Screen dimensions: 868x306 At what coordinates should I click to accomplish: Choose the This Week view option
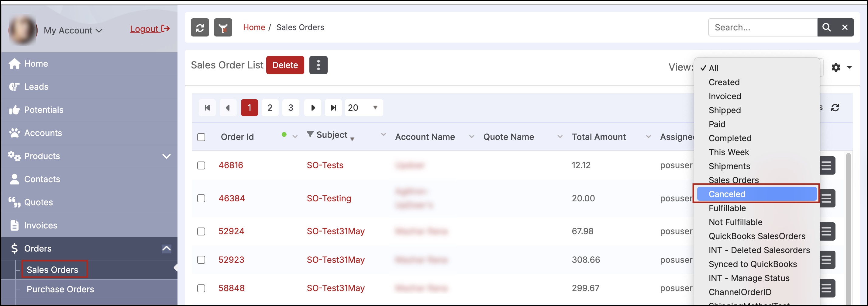756,152
